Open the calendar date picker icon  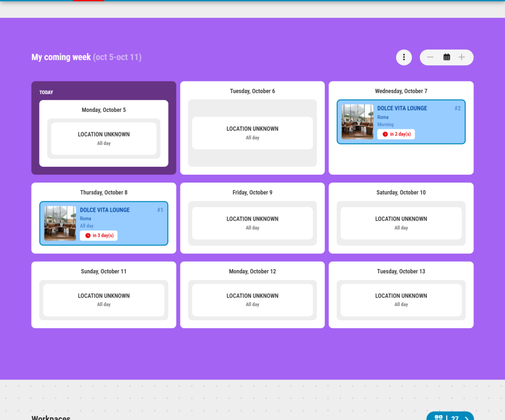[x=446, y=57]
